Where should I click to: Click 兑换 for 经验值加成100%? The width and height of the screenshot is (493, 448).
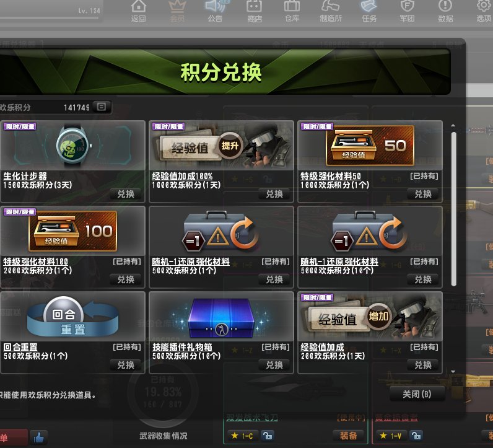[274, 194]
